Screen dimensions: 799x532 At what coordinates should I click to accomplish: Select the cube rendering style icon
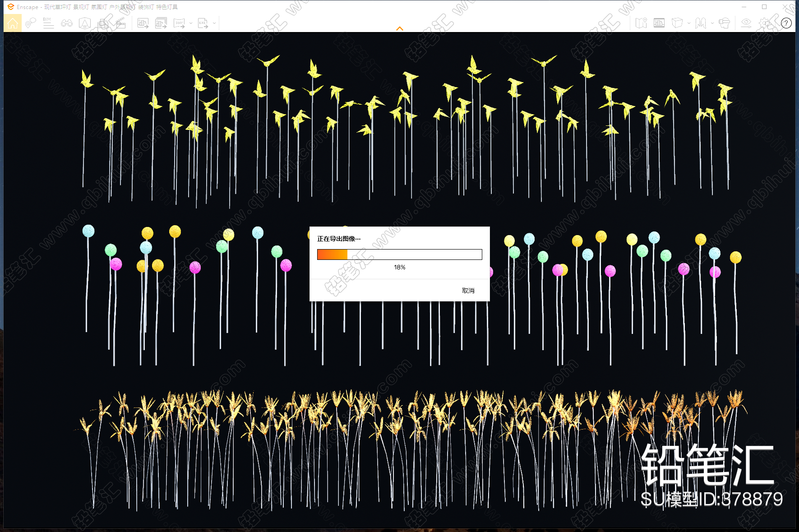(677, 23)
